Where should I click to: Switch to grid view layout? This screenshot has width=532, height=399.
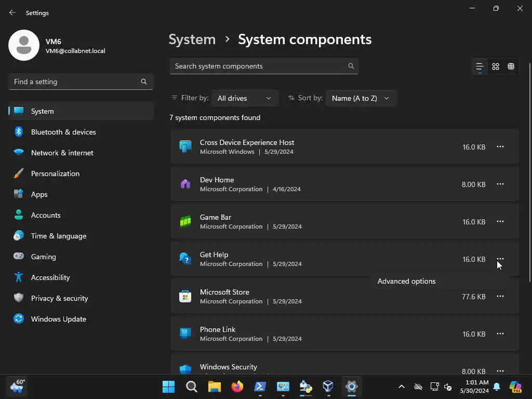pos(495,66)
